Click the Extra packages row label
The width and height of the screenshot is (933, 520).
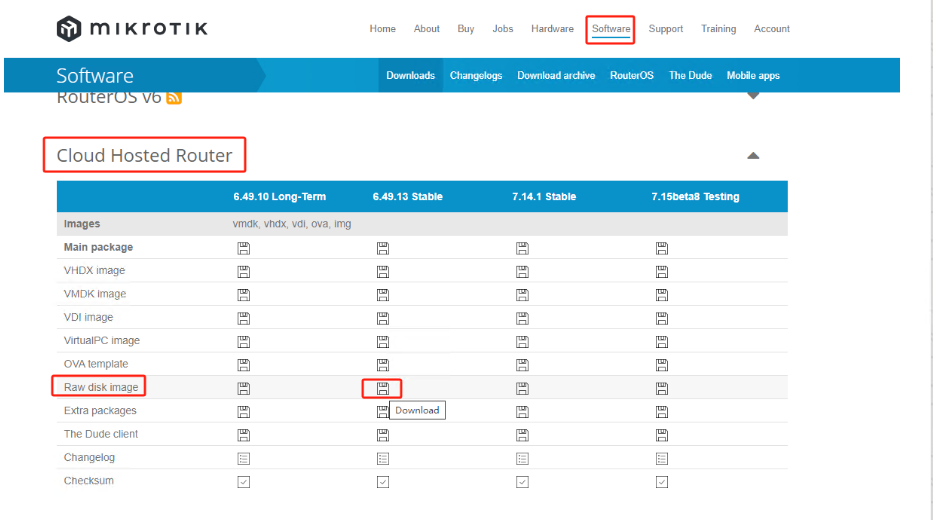point(100,411)
